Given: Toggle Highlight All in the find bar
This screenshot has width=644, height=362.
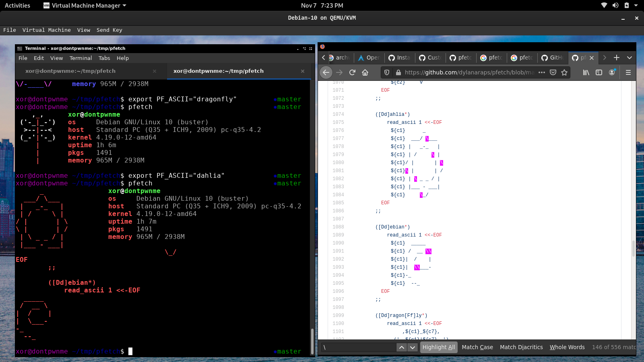Looking at the screenshot, I should [x=439, y=347].
